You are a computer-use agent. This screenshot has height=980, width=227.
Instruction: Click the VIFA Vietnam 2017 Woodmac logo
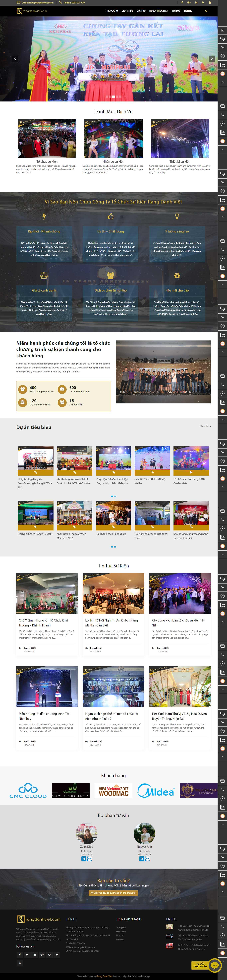(x=113, y=790)
